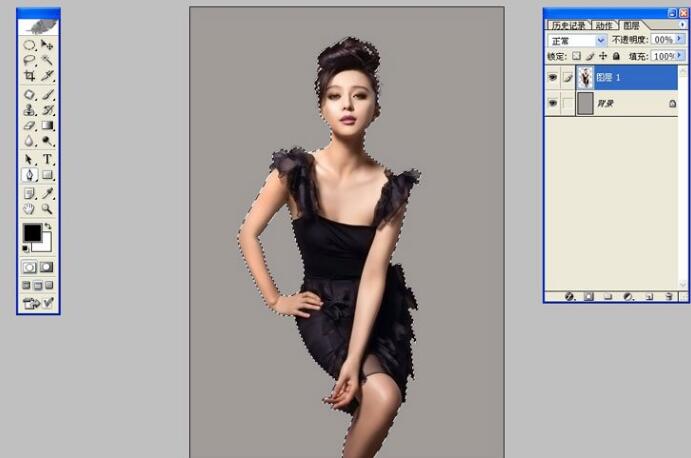Select the 图层 1 layer name

pyautogui.click(x=608, y=78)
